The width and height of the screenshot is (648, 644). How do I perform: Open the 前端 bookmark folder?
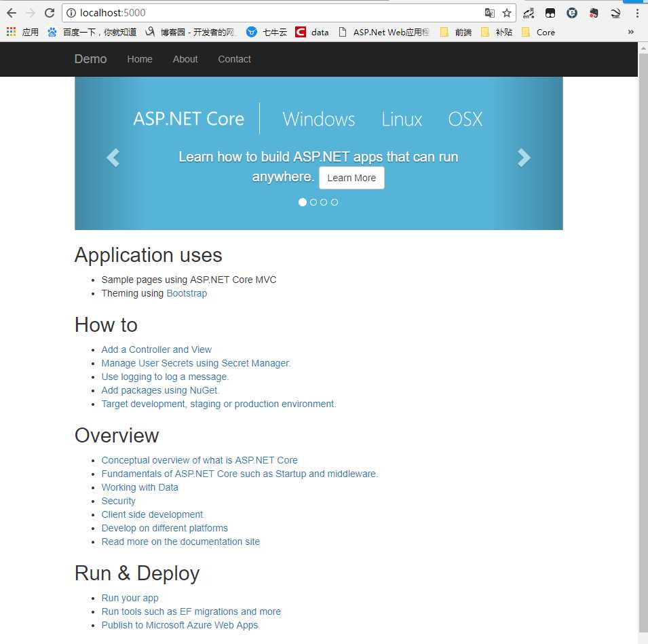(456, 32)
